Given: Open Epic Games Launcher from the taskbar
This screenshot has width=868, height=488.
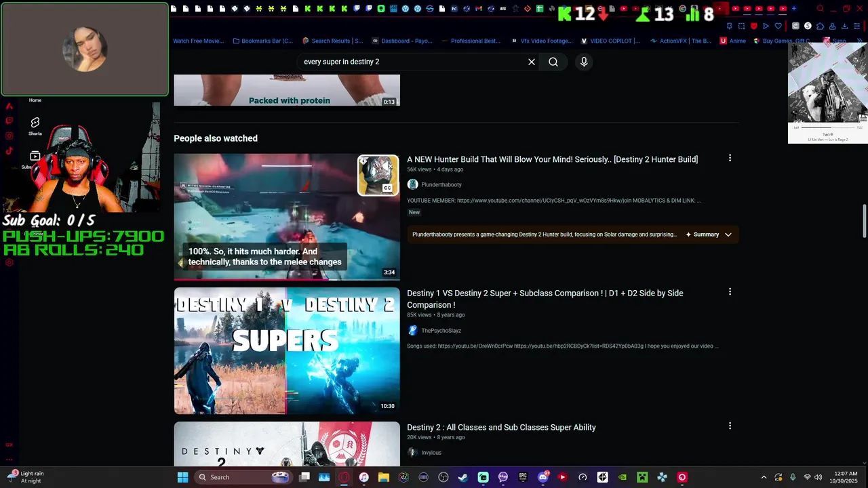Looking at the screenshot, I should [523, 477].
